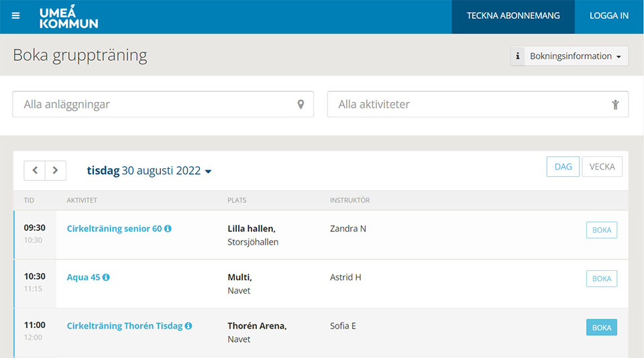Click the Umeå Kommun logo

pos(68,17)
